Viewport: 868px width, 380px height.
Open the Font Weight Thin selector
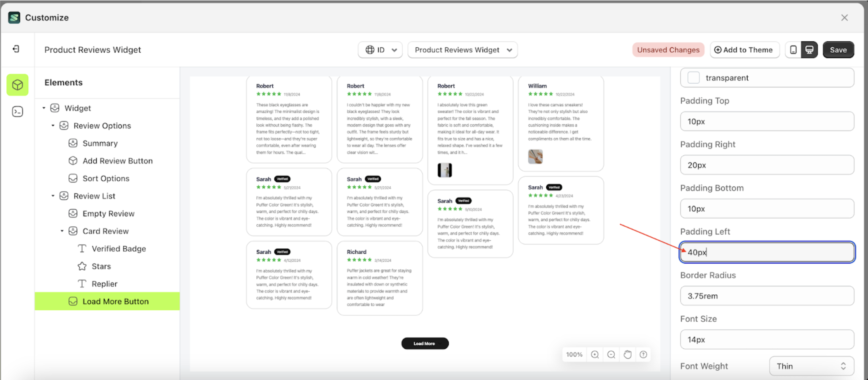[811, 366]
